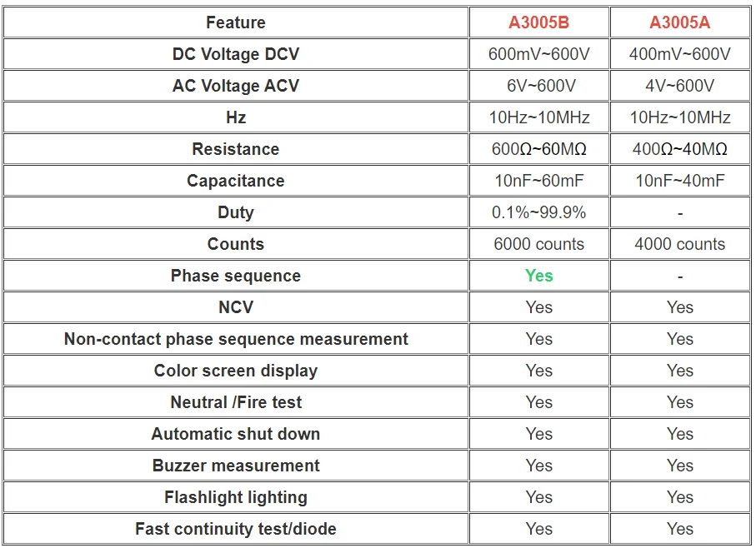
Task: Click the Feature header cell
Action: (x=236, y=22)
